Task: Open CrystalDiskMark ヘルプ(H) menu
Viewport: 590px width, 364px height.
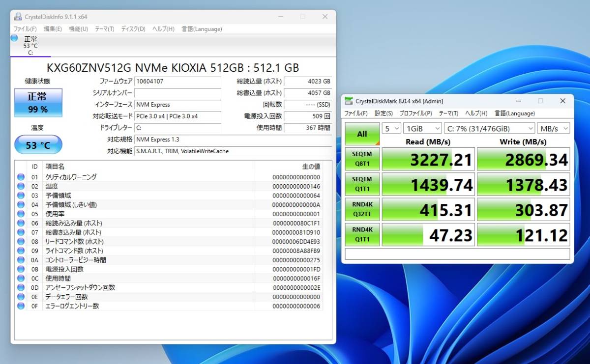Action: tap(476, 113)
